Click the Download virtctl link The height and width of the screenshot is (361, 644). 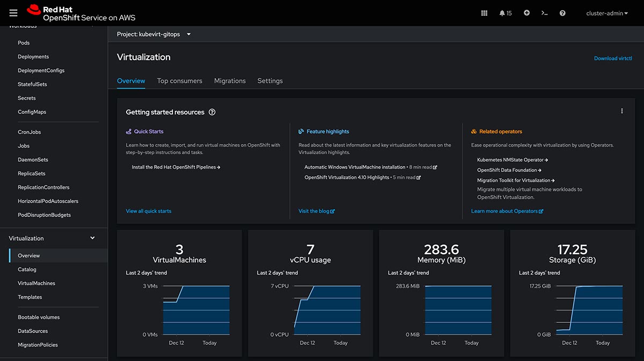coord(613,58)
